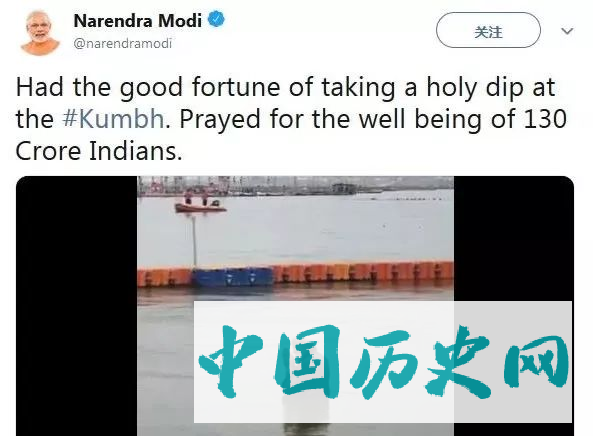This screenshot has height=436, width=593.
Task: Click the black letterbox left of the video
Action: pos(77,306)
